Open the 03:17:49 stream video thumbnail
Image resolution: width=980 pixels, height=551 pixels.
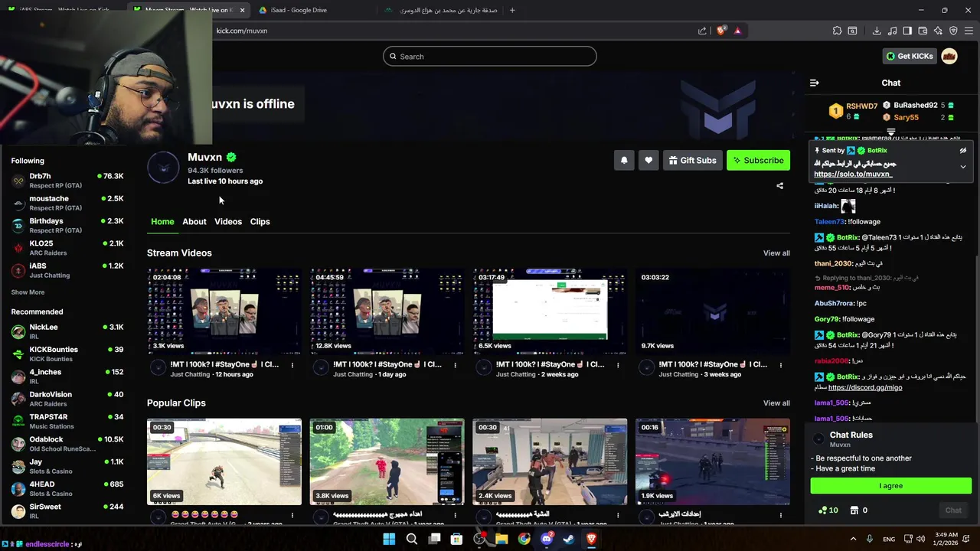coord(550,311)
